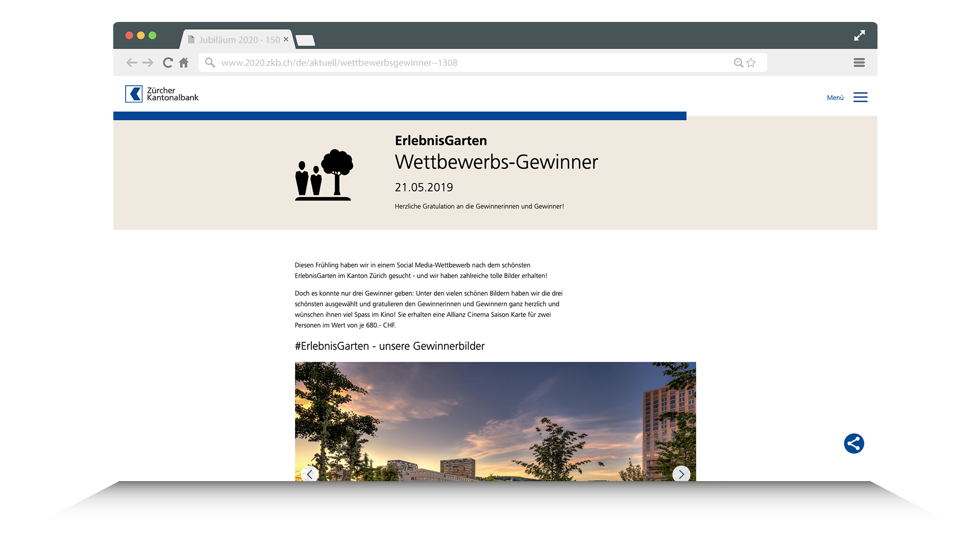Click the browser forward arrow

(148, 62)
